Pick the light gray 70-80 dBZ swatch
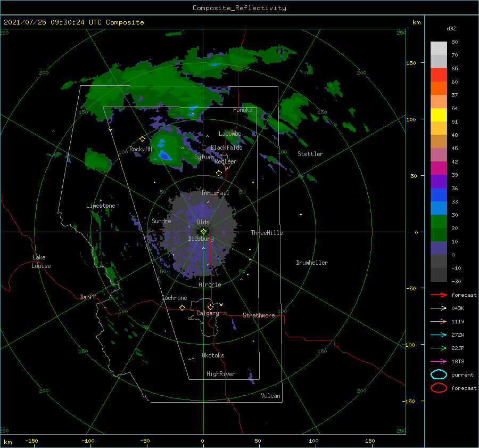479x448 pixels. click(439, 48)
